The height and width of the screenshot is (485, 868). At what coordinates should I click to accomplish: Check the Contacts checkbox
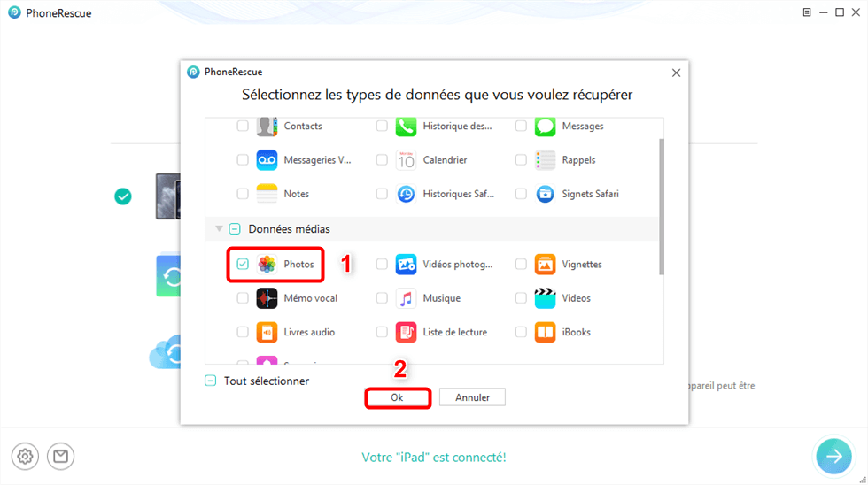point(243,126)
